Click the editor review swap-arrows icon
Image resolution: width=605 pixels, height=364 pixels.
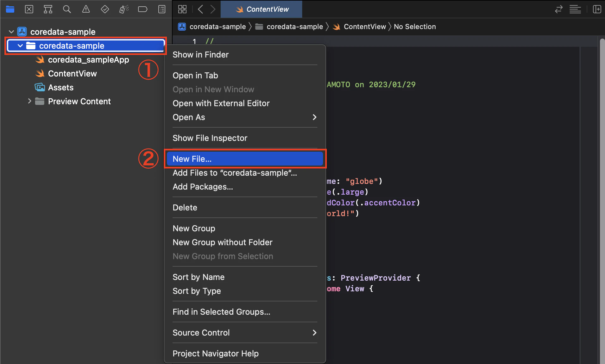559,9
